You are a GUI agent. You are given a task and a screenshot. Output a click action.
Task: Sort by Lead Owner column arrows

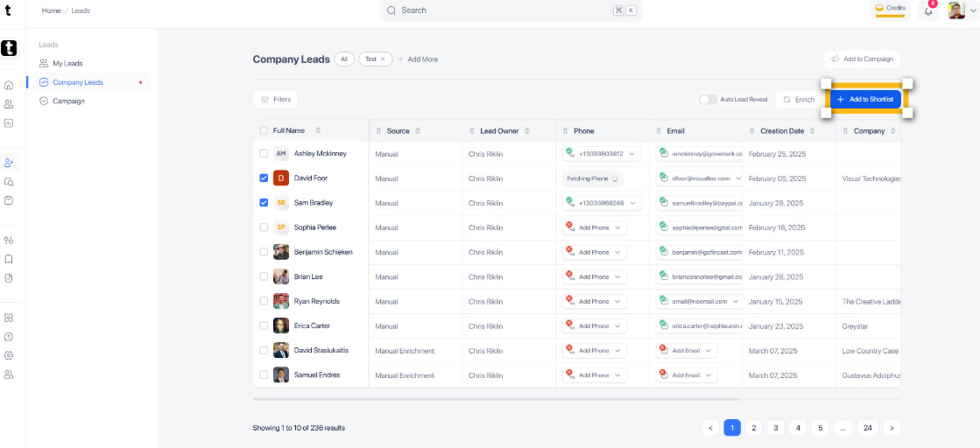[x=527, y=131]
